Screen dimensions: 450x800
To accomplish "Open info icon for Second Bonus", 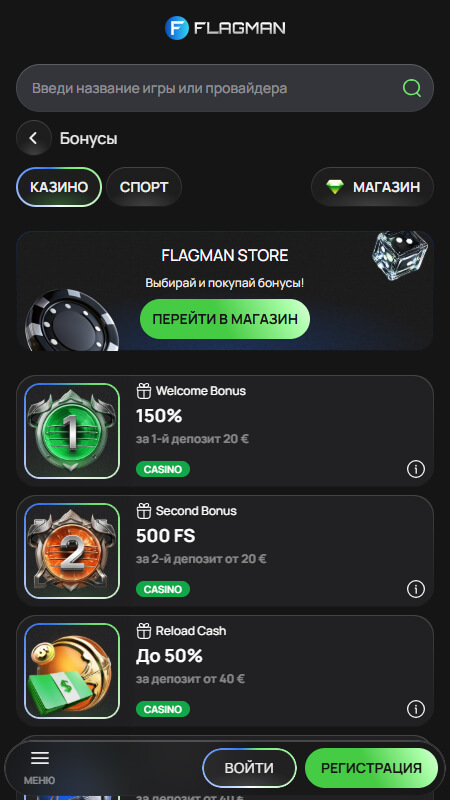I will click(x=416, y=589).
